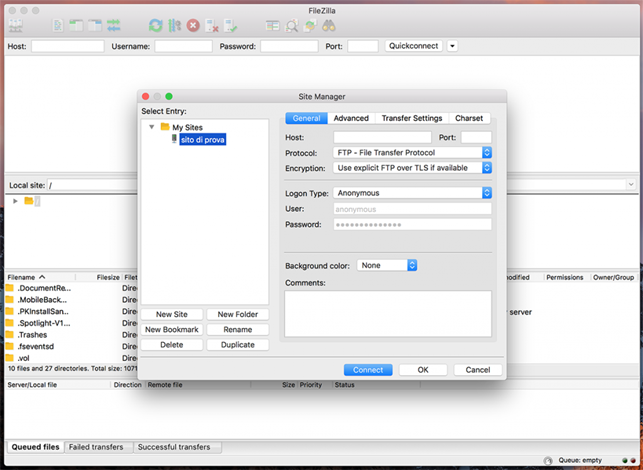The image size is (643, 470).
Task: Switch to the Advanced tab
Action: (351, 118)
